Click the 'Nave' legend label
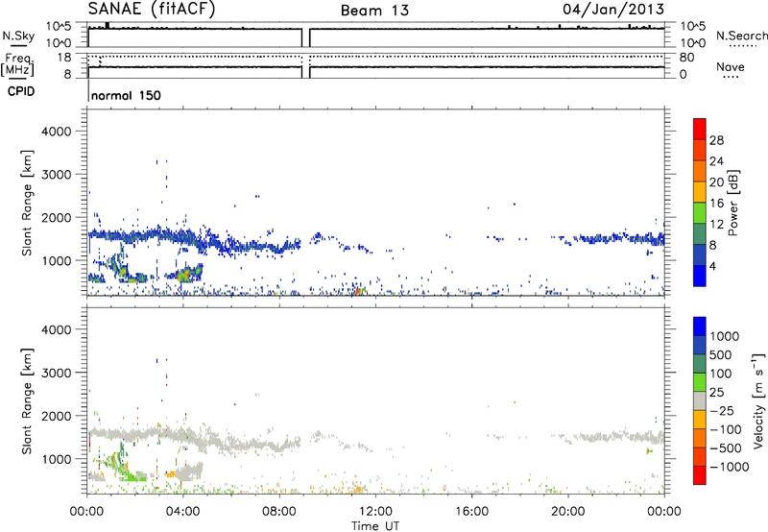 731,66
